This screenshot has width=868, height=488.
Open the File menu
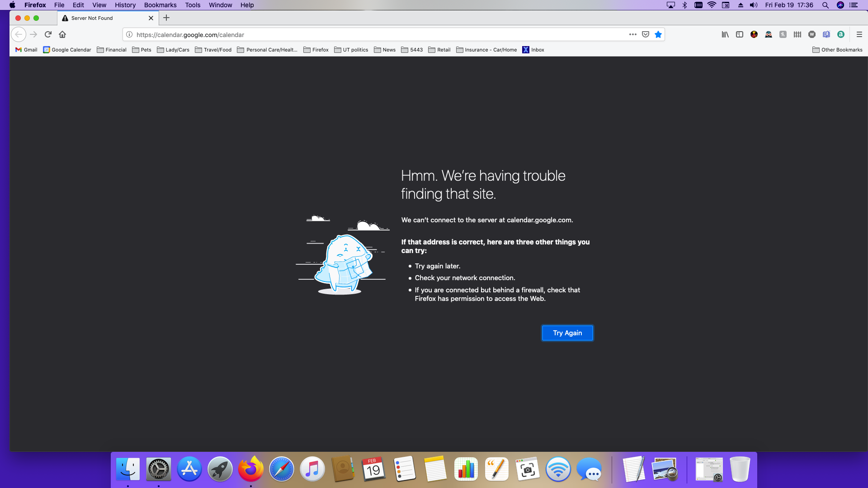pyautogui.click(x=59, y=5)
